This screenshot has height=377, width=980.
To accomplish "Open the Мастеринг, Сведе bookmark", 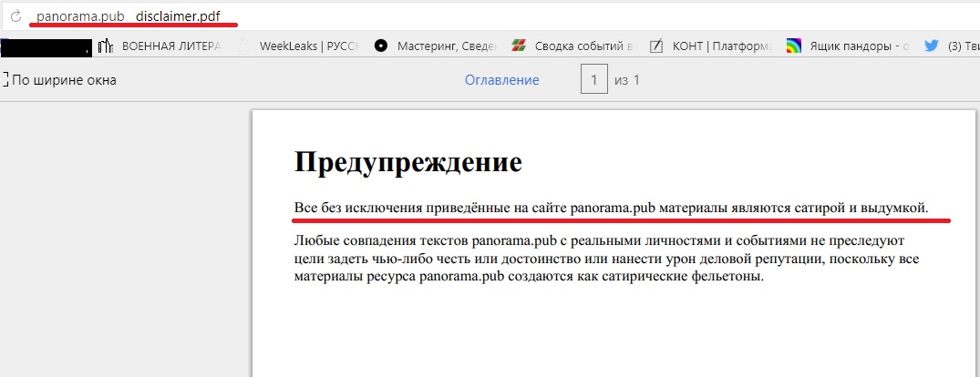I will (x=447, y=46).
